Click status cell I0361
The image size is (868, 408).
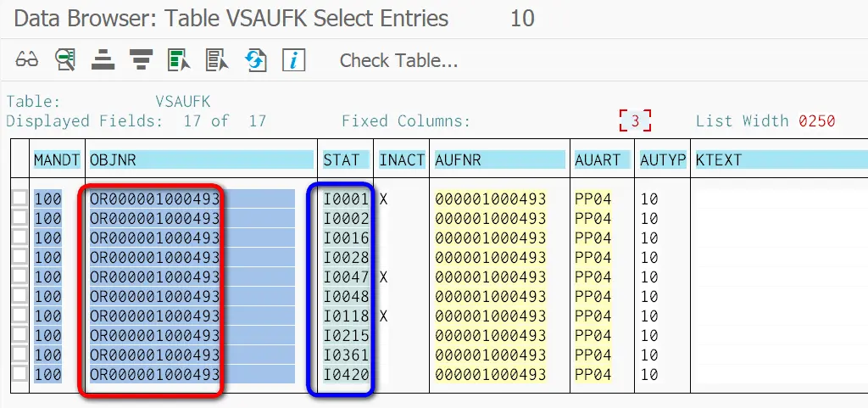tap(346, 355)
